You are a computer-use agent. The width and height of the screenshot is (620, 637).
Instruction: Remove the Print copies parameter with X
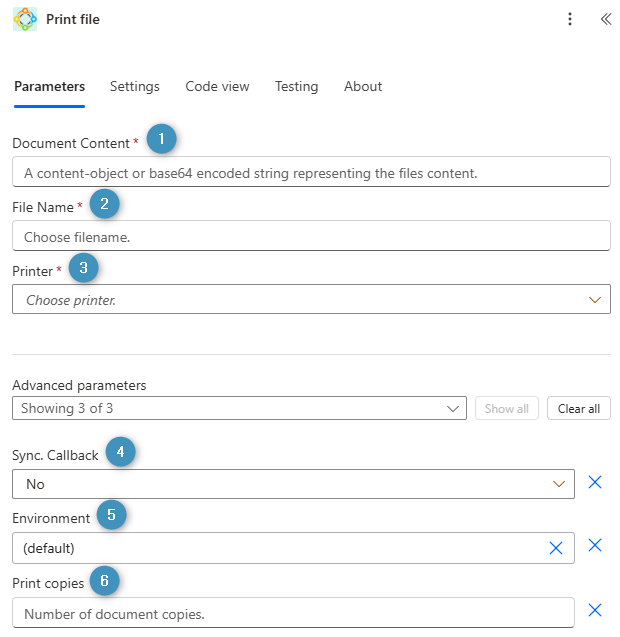tap(595, 611)
